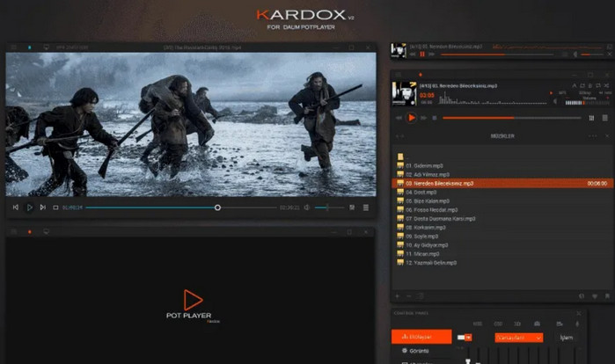Toggle repeat icon in music player
The image size is (615, 364).
pos(598,85)
